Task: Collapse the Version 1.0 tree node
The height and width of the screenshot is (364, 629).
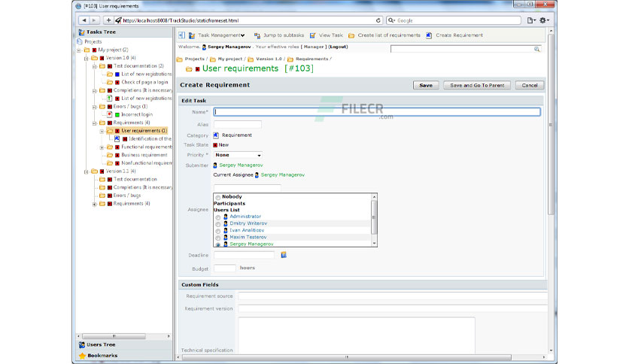Action: tap(87, 59)
